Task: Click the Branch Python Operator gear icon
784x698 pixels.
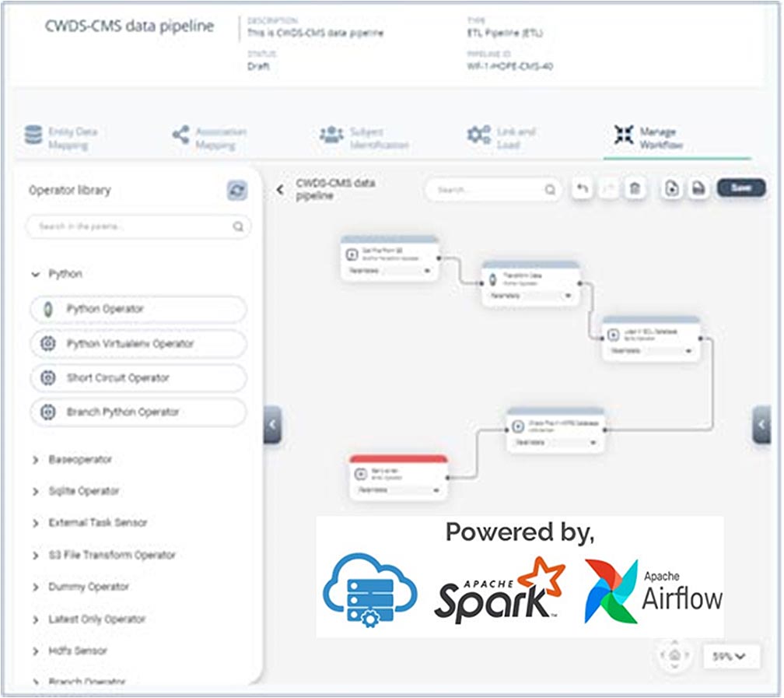Action: [48, 412]
